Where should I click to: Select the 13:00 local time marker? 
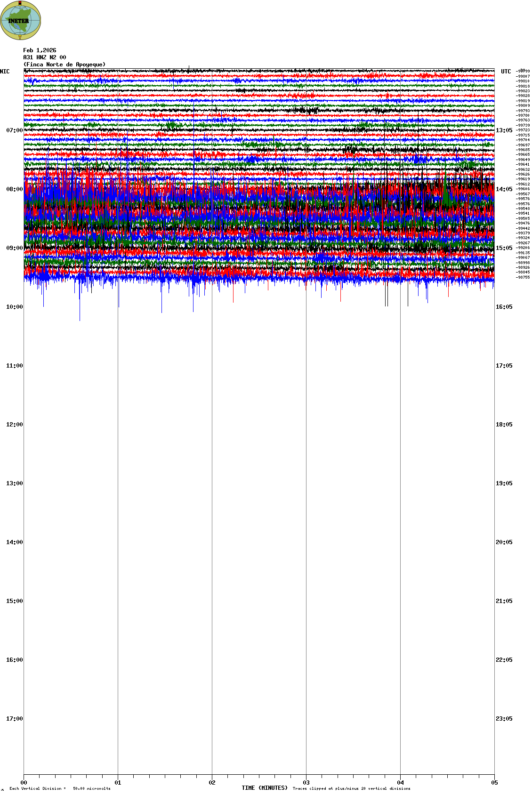pyautogui.click(x=14, y=483)
